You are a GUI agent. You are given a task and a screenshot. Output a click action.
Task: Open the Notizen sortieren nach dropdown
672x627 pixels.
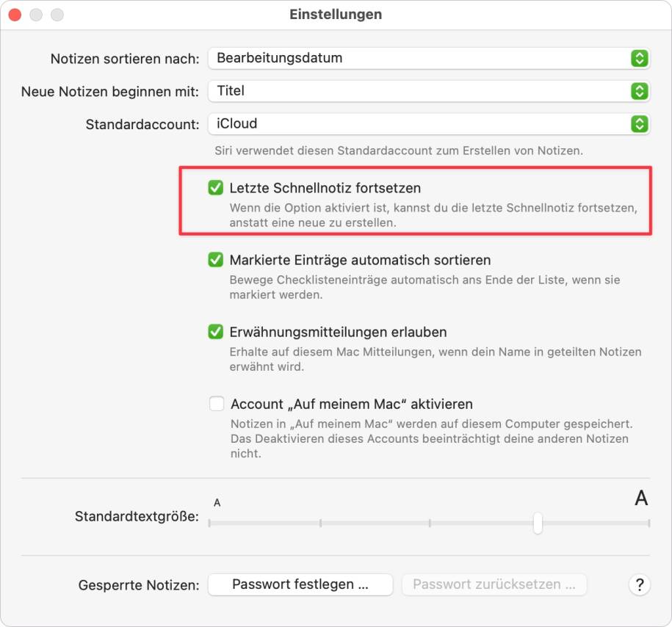coord(429,58)
